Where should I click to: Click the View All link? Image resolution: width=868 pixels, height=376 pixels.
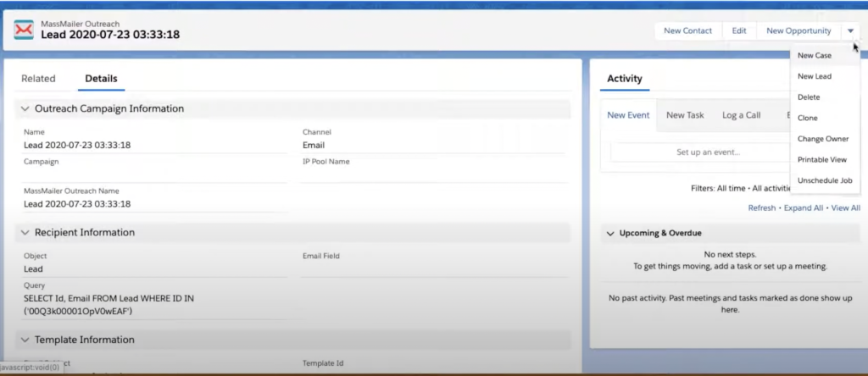[845, 208]
